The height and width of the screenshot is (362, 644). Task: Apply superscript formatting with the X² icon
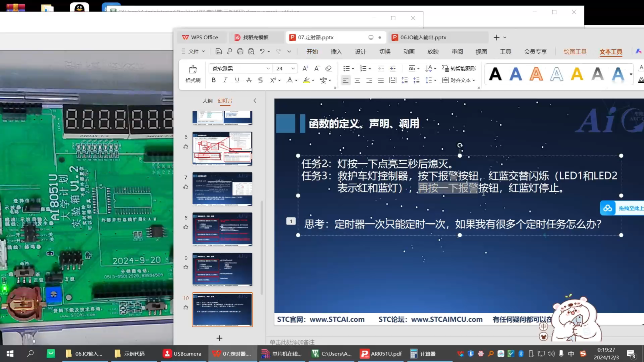coord(273,80)
